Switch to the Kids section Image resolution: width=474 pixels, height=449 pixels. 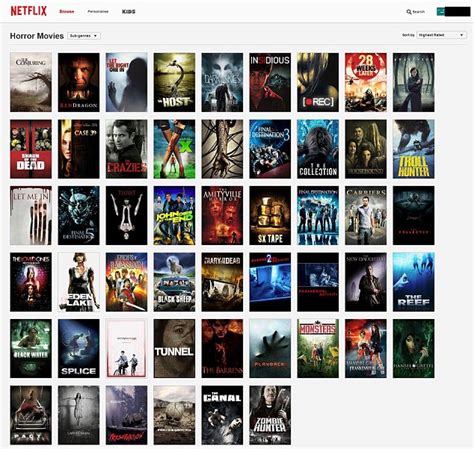tap(129, 11)
